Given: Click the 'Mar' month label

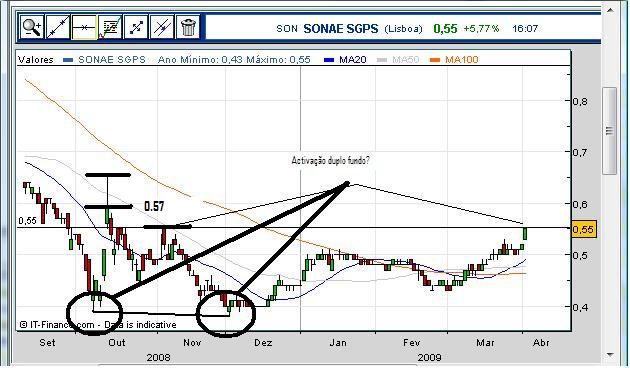Looking at the screenshot, I should pyautogui.click(x=485, y=343).
